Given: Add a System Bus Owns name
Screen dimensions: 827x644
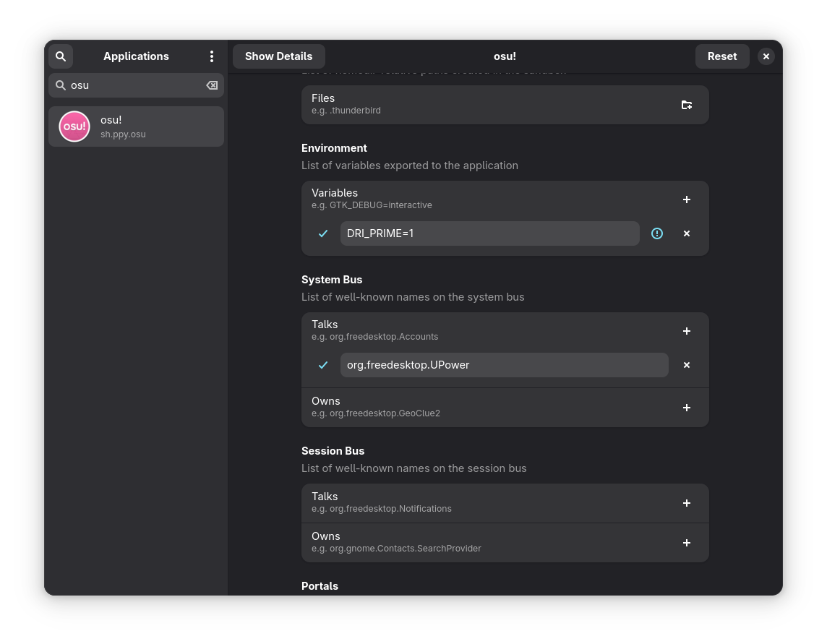Looking at the screenshot, I should 686,408.
